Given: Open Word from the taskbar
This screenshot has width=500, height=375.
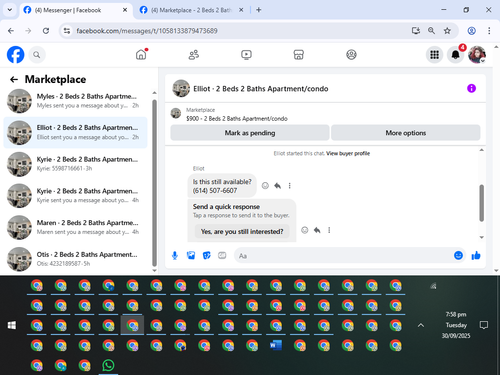Looking at the screenshot, I should click(276, 345).
